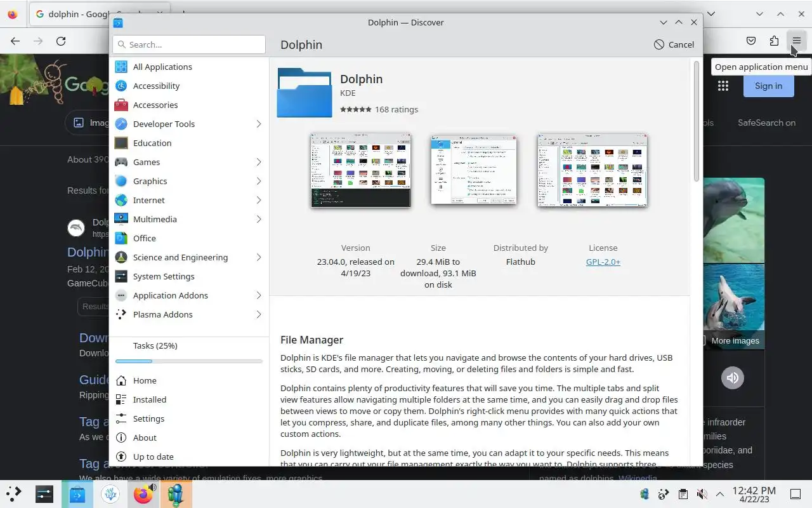Click the clock in the taskbar

point(754,494)
